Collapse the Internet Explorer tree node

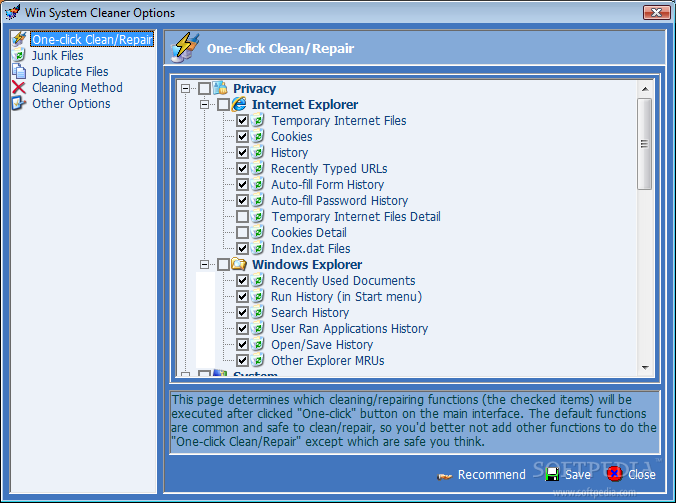pos(204,104)
